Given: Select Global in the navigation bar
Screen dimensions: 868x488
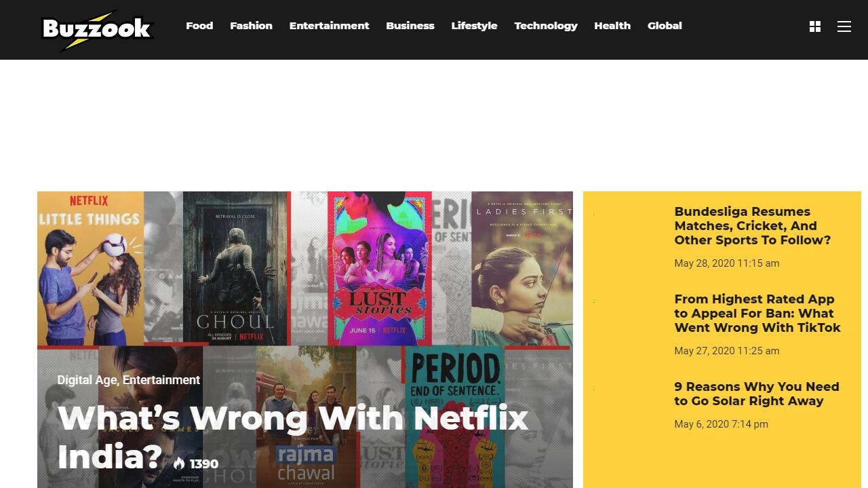Looking at the screenshot, I should pyautogui.click(x=665, y=26).
